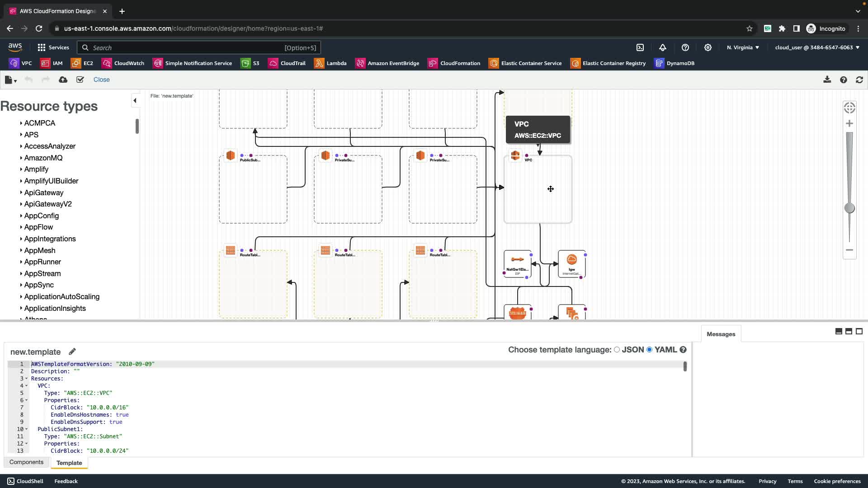
Task: Collapse the Resource types side panel
Action: (135, 100)
